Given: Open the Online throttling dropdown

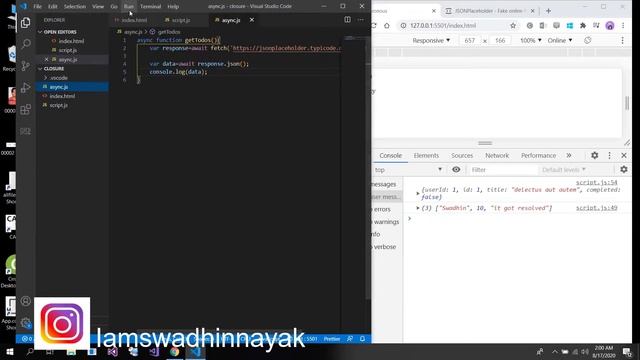Looking at the screenshot, I should click(x=560, y=40).
